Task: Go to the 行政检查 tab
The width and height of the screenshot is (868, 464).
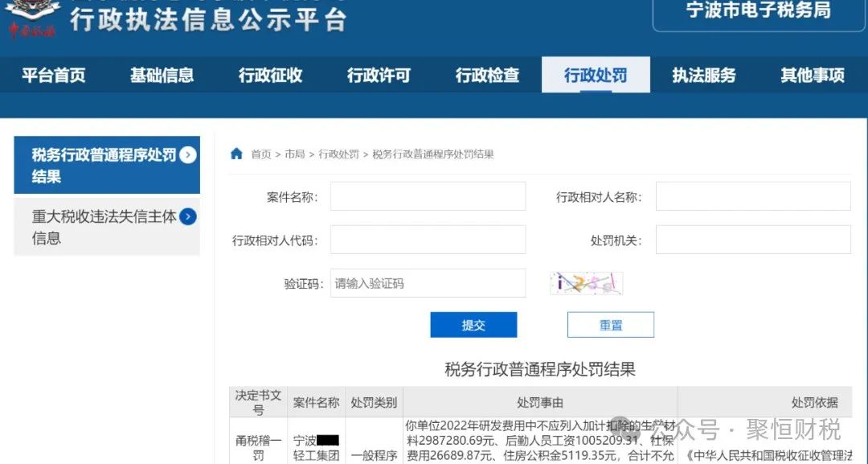Action: [487, 76]
